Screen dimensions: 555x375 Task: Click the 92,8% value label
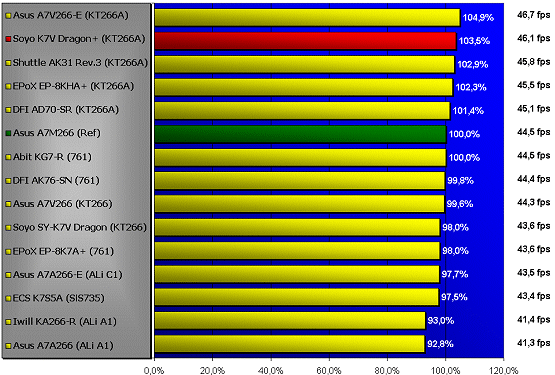[440, 344]
